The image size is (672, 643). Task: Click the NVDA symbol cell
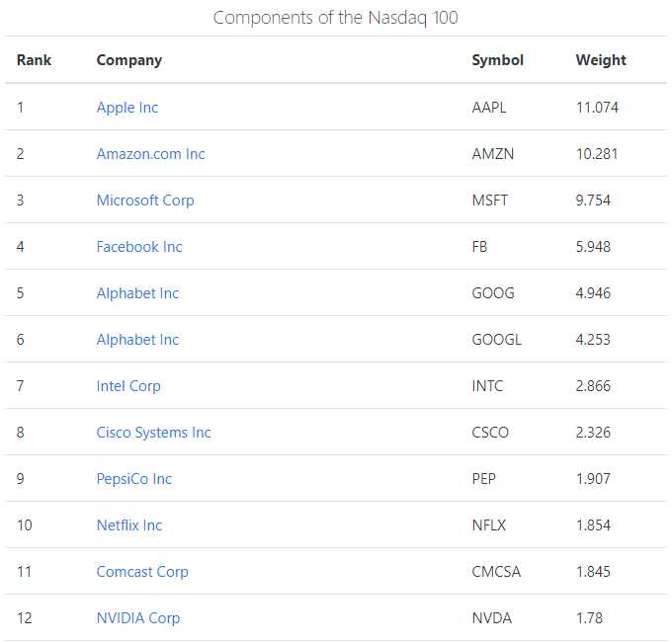click(x=491, y=618)
